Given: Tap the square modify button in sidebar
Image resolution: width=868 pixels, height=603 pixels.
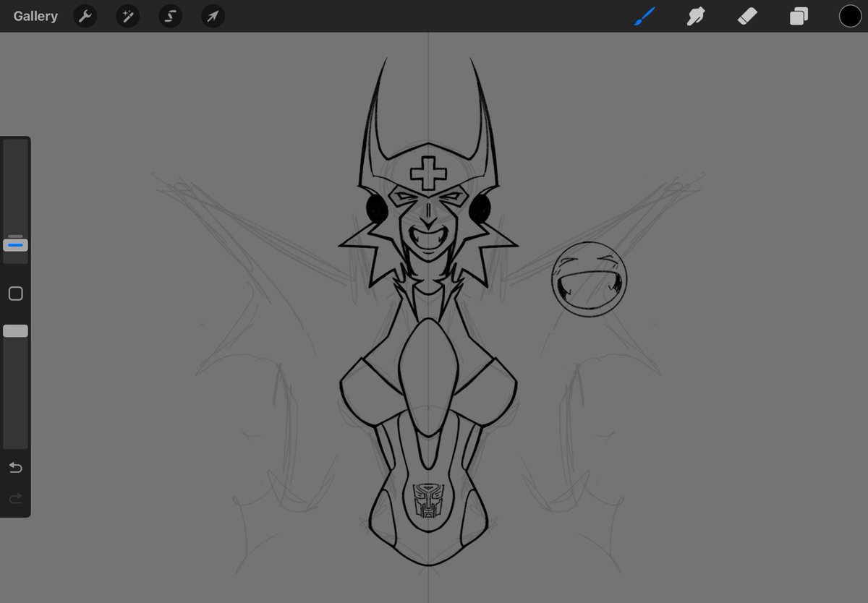Looking at the screenshot, I should tap(15, 294).
